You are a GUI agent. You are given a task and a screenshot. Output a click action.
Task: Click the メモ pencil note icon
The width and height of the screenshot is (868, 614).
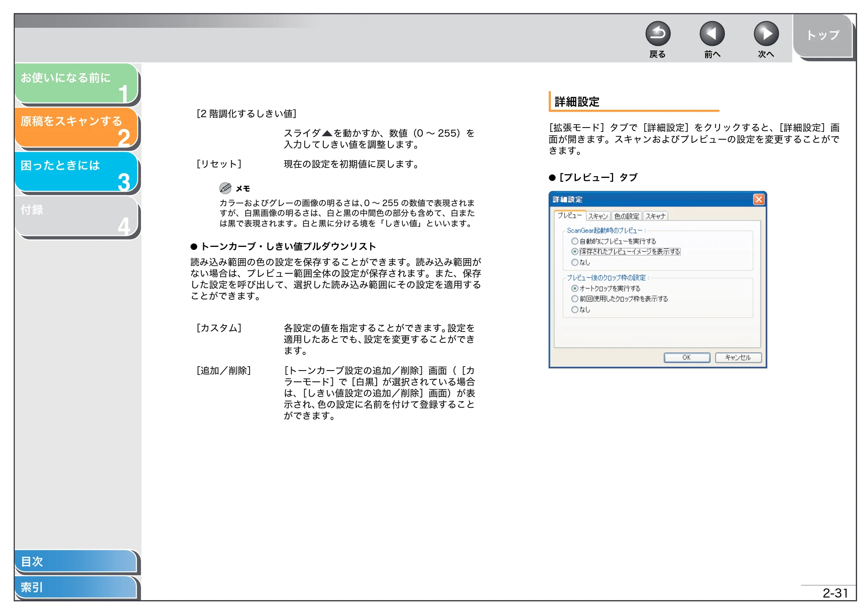[225, 188]
